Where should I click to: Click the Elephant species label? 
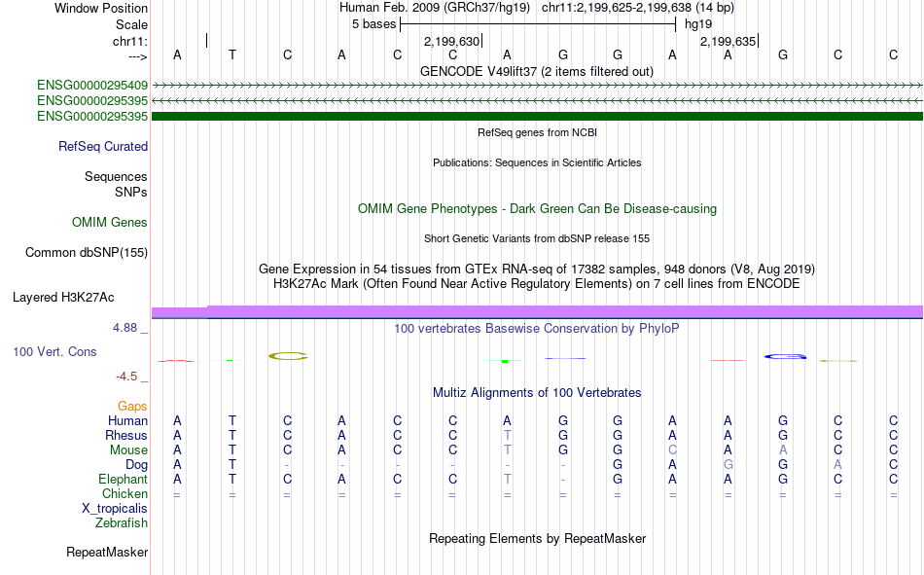[x=123, y=479]
